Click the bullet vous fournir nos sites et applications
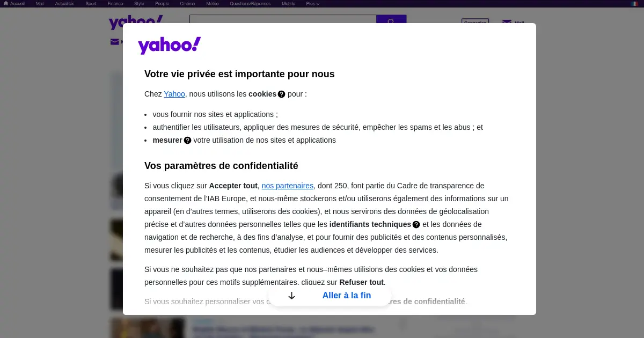 coord(215,114)
